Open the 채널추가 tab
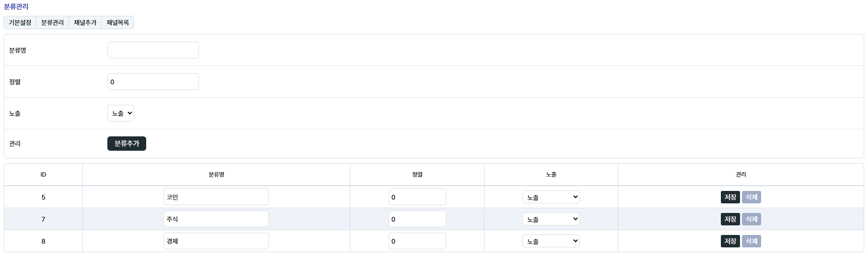Screen dimensions: 868x256 tap(85, 22)
